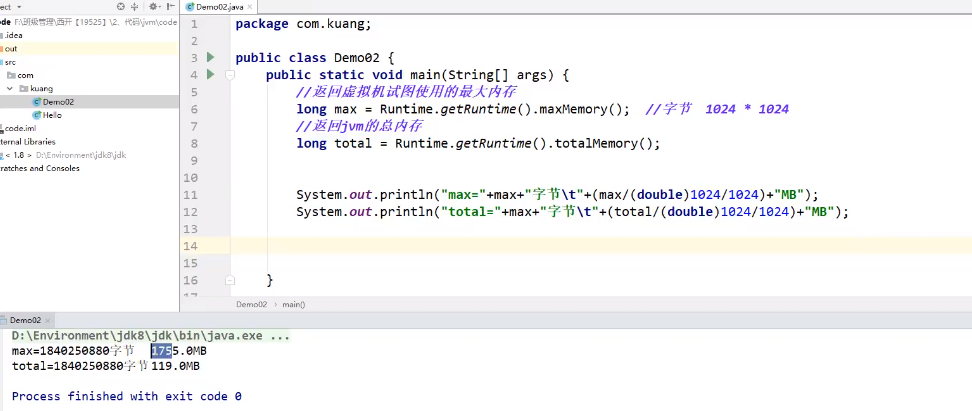The image size is (972, 411).
Task: Click the totalMemory() call on line 8
Action: [x=606, y=143]
